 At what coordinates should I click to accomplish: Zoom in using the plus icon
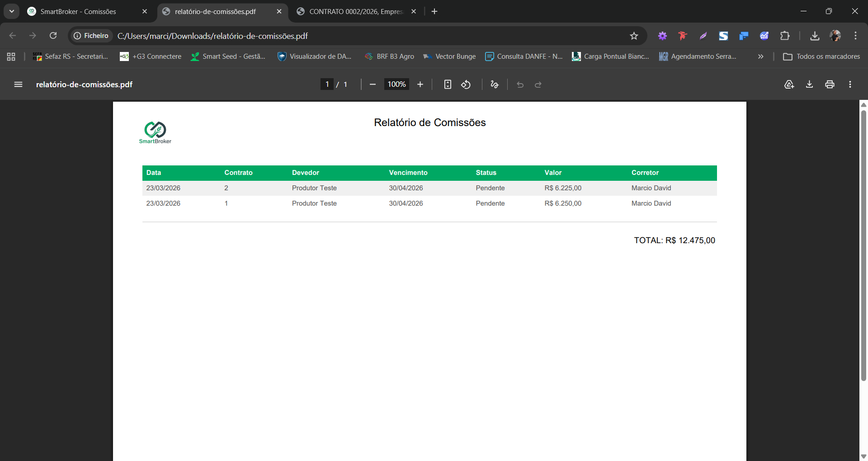(x=420, y=85)
